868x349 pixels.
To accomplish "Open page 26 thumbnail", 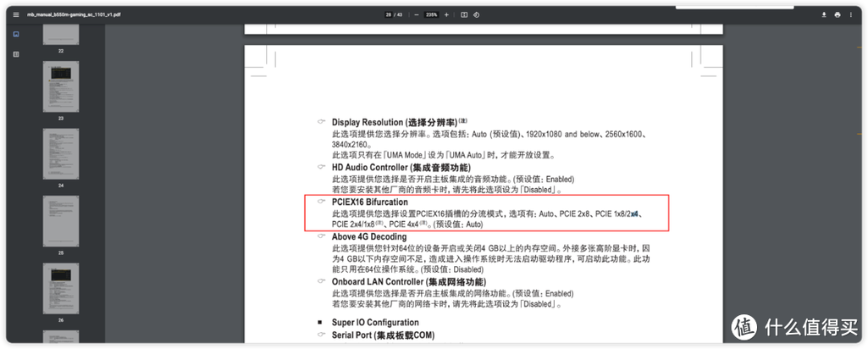I will pos(61,288).
